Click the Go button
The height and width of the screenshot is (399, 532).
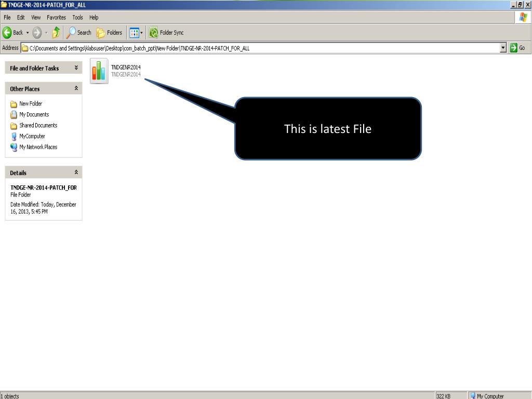click(x=518, y=48)
